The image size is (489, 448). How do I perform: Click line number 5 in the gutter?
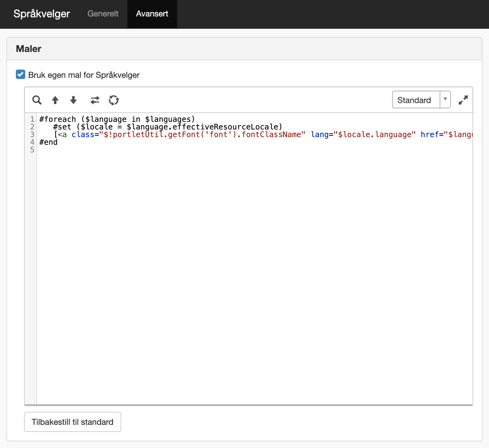[x=32, y=150]
